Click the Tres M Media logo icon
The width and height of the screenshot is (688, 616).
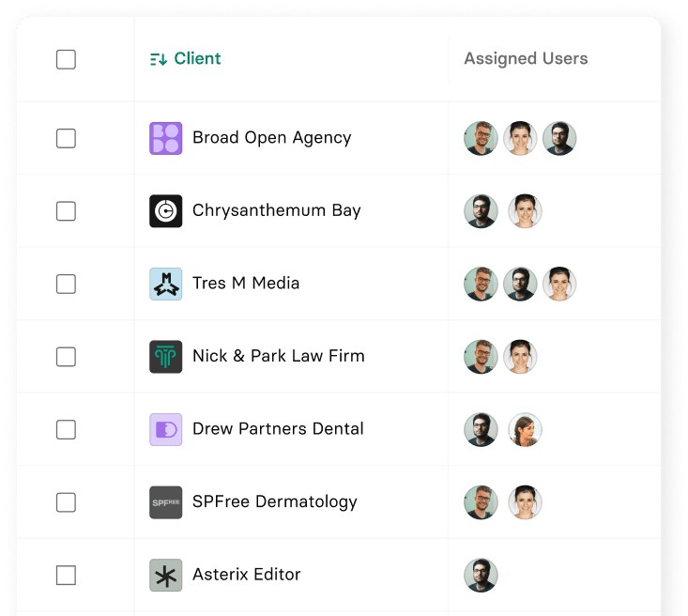(166, 284)
